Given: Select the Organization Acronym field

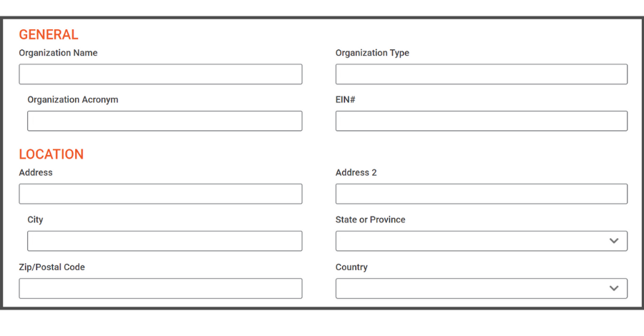Looking at the screenshot, I should 165,121.
